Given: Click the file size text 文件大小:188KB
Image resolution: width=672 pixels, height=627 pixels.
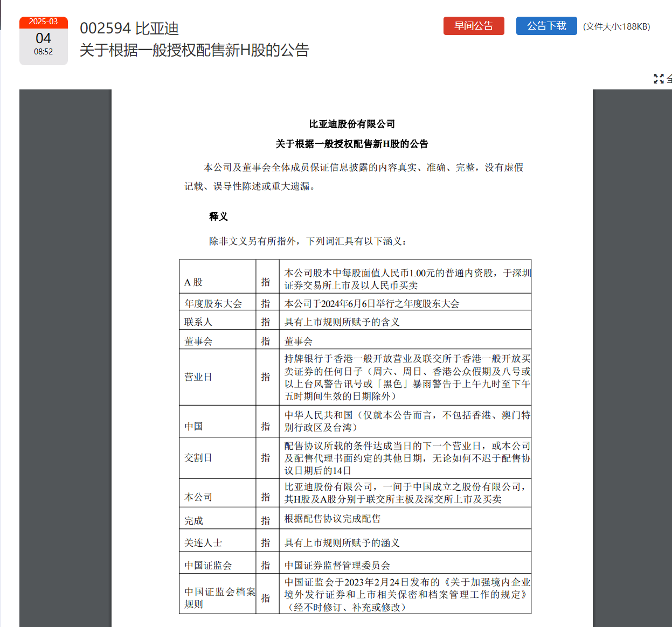Looking at the screenshot, I should (616, 26).
